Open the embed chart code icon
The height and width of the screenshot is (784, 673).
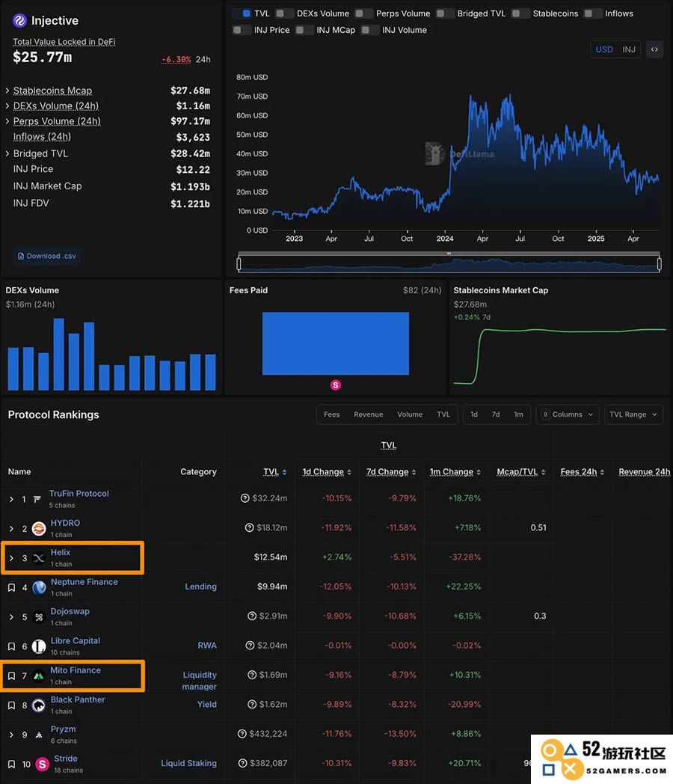click(654, 49)
